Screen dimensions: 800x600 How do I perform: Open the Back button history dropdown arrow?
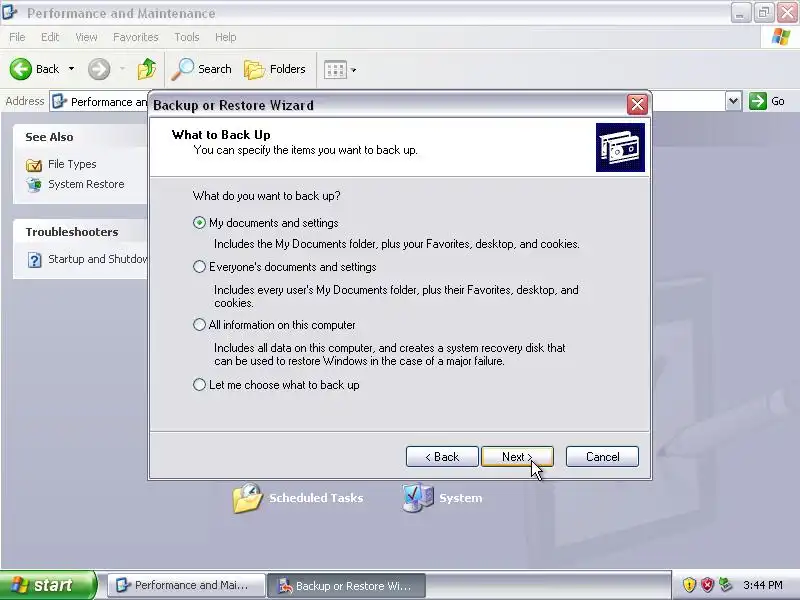(x=71, y=69)
